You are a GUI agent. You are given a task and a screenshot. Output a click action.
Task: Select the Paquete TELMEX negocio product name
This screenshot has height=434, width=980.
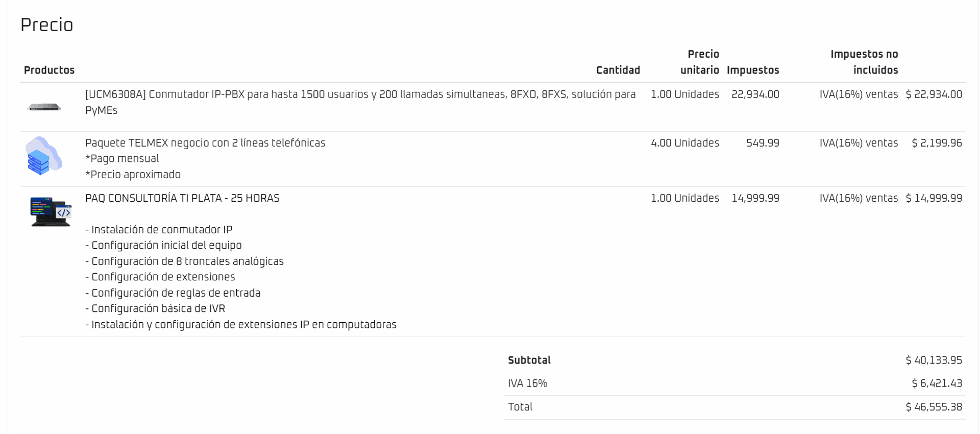click(x=205, y=143)
